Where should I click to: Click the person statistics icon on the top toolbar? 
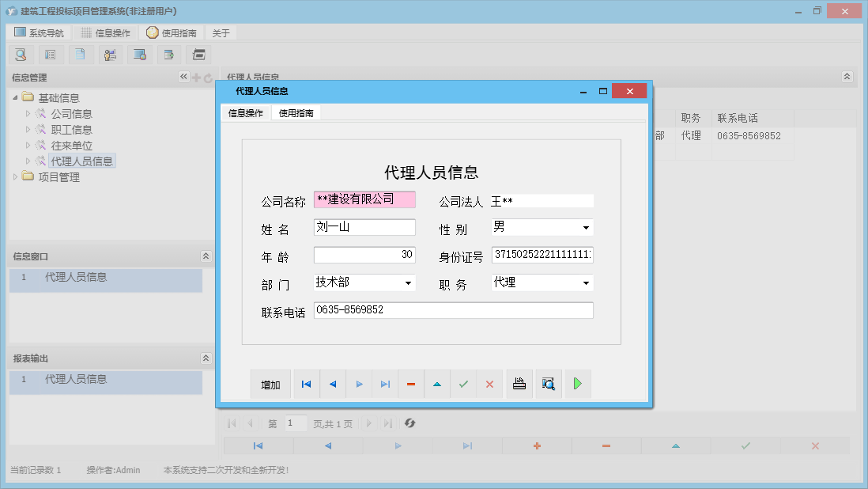pyautogui.click(x=110, y=54)
